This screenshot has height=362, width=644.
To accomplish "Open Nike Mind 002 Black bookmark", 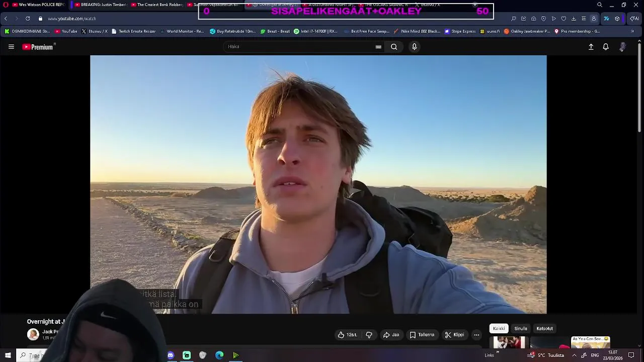I will [417, 31].
